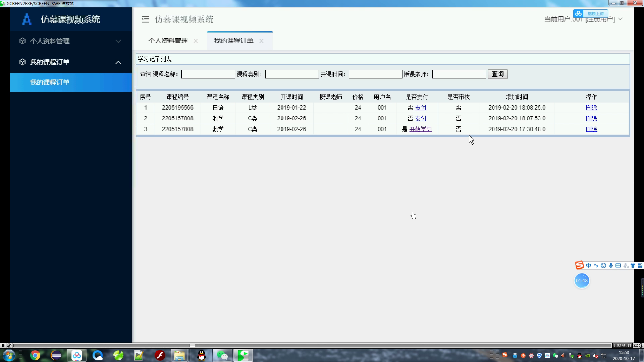Click the 课程名称 search input field
644x362 pixels.
[208, 74]
